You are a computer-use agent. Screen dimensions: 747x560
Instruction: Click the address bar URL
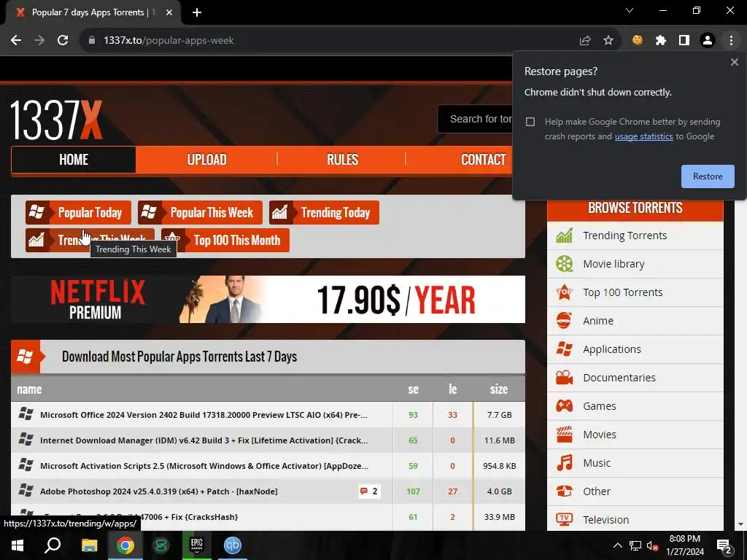coord(169,41)
